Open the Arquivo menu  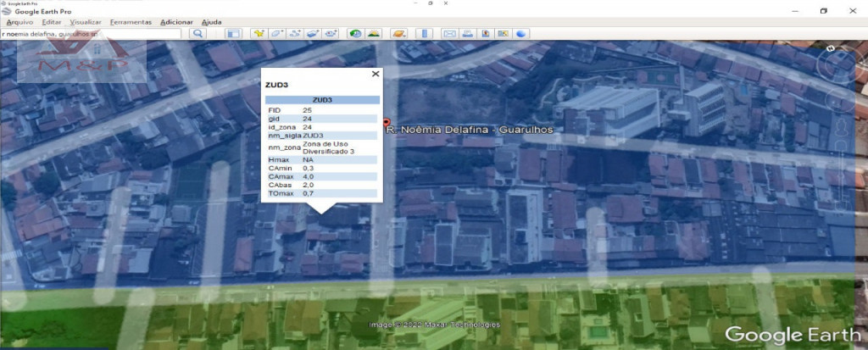(x=20, y=21)
